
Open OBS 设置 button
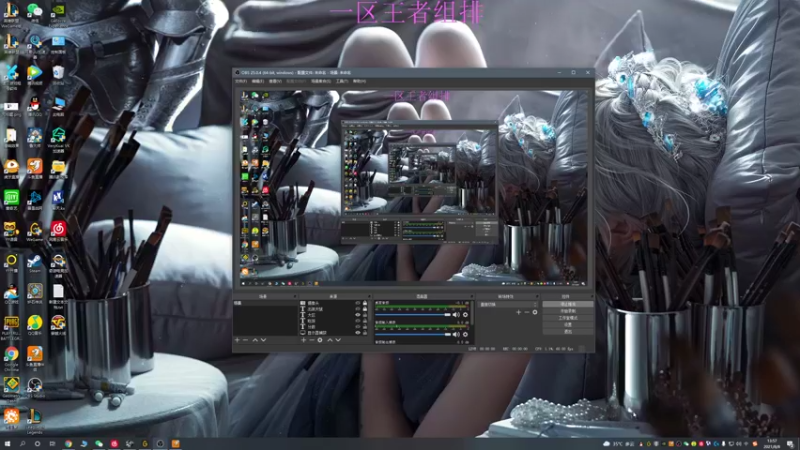[x=568, y=324]
